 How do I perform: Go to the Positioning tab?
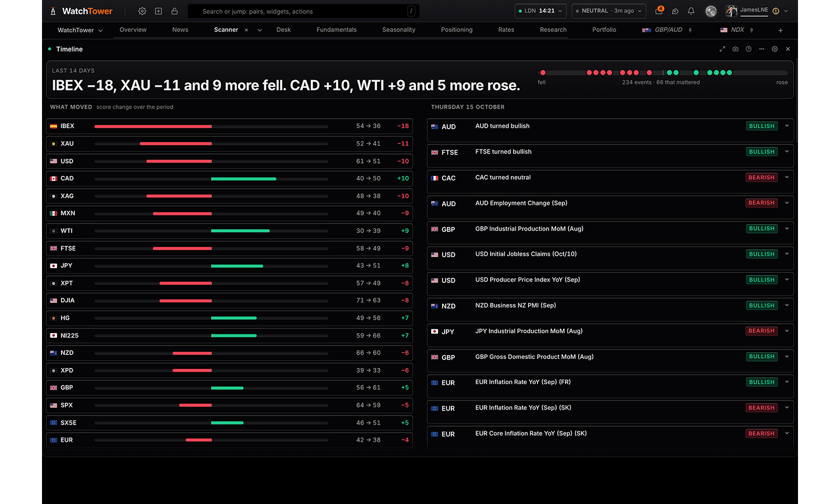click(457, 30)
